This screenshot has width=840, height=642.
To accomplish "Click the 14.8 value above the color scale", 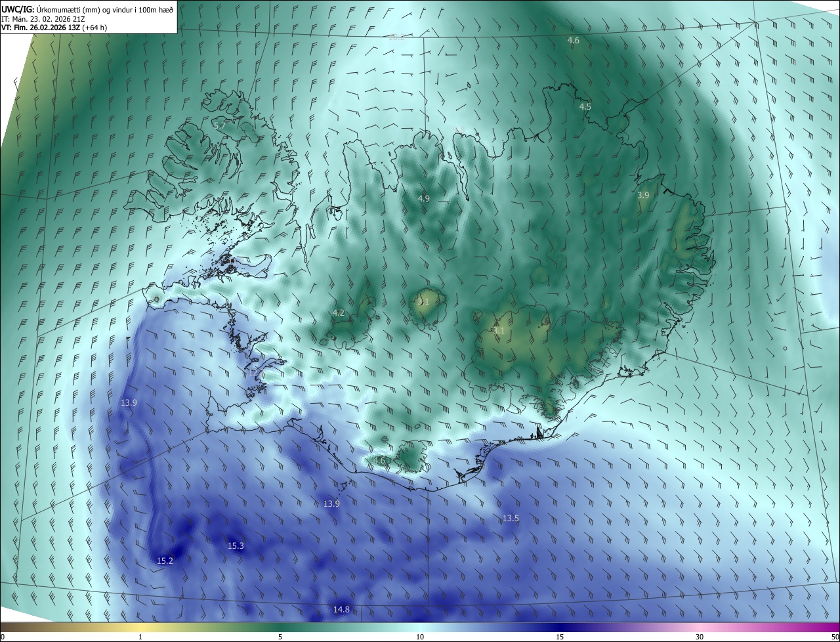I will click(341, 610).
